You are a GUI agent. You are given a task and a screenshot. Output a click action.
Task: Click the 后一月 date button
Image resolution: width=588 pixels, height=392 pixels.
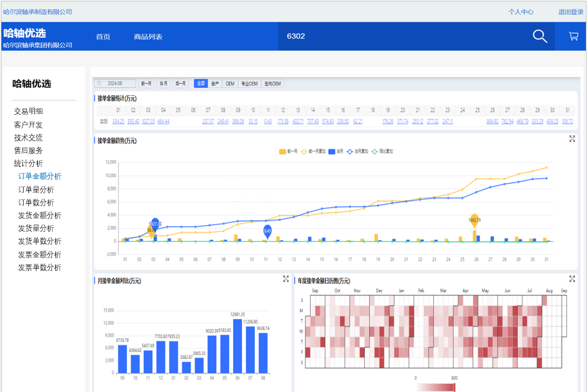(x=180, y=83)
